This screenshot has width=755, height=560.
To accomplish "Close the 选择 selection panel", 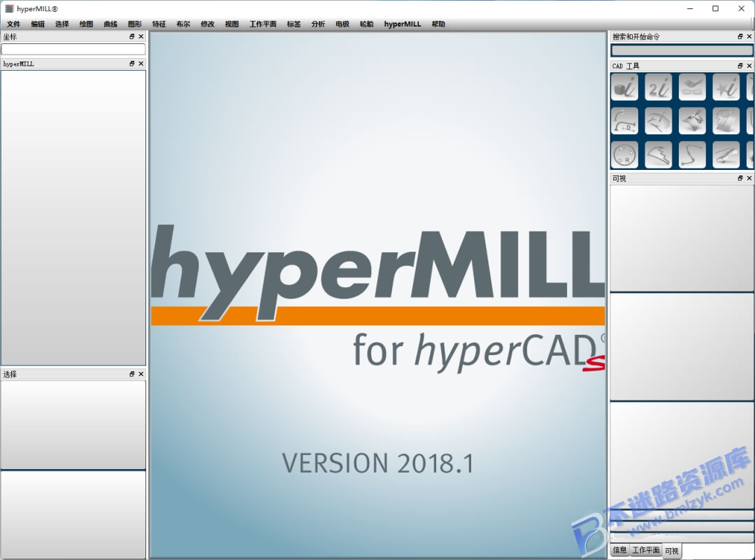I will click(x=141, y=374).
